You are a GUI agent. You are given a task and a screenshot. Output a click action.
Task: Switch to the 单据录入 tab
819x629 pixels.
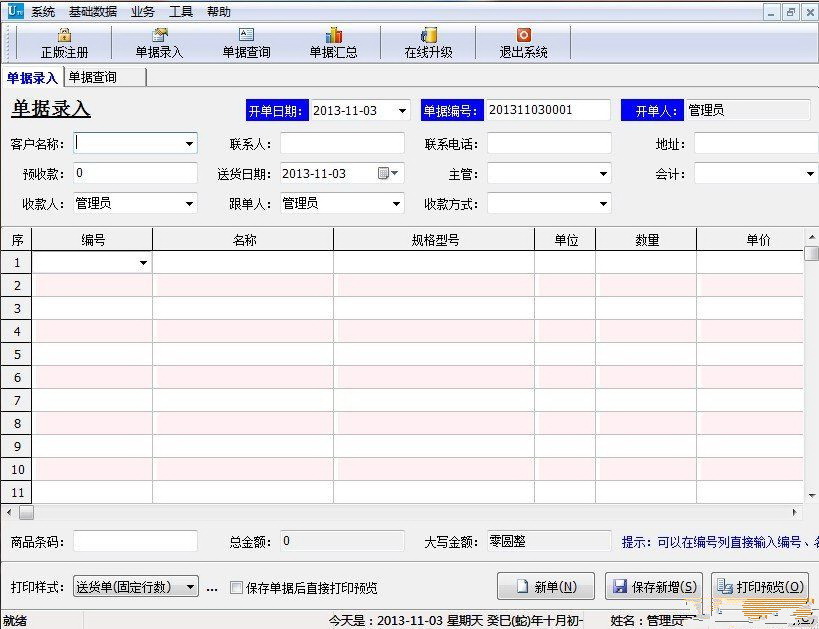[32, 78]
